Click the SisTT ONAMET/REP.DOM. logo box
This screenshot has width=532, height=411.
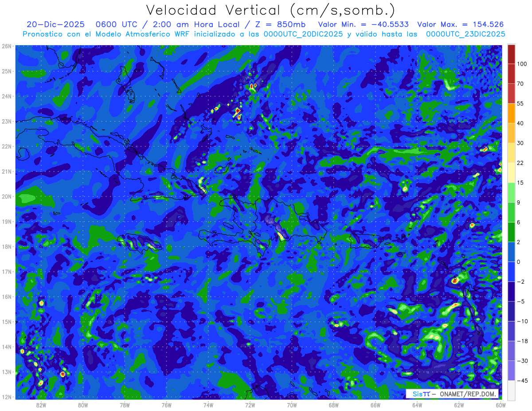(452, 394)
